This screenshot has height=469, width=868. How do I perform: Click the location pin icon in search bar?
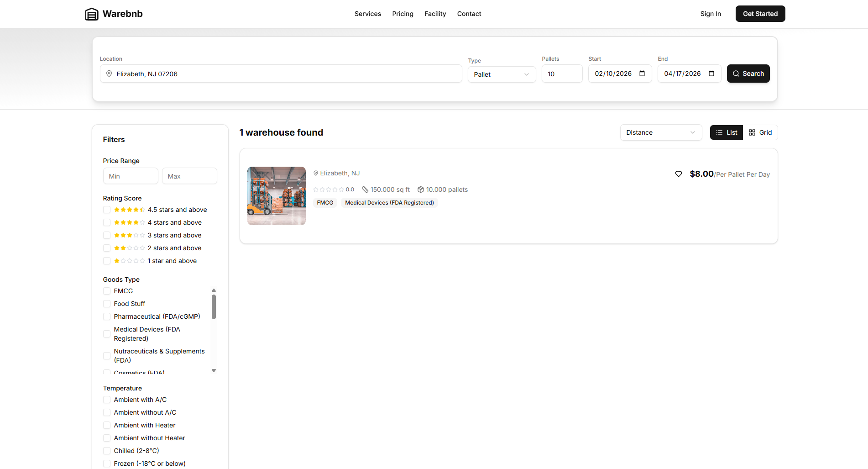click(109, 74)
